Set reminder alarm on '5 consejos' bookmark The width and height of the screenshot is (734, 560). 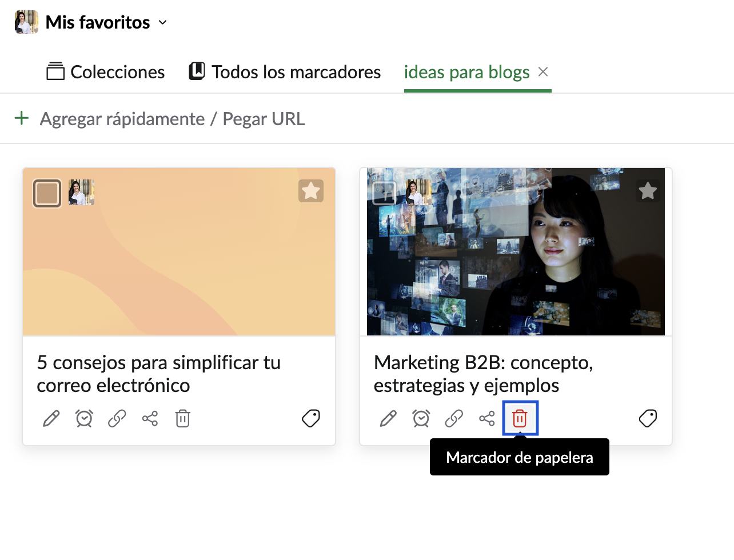click(x=84, y=419)
